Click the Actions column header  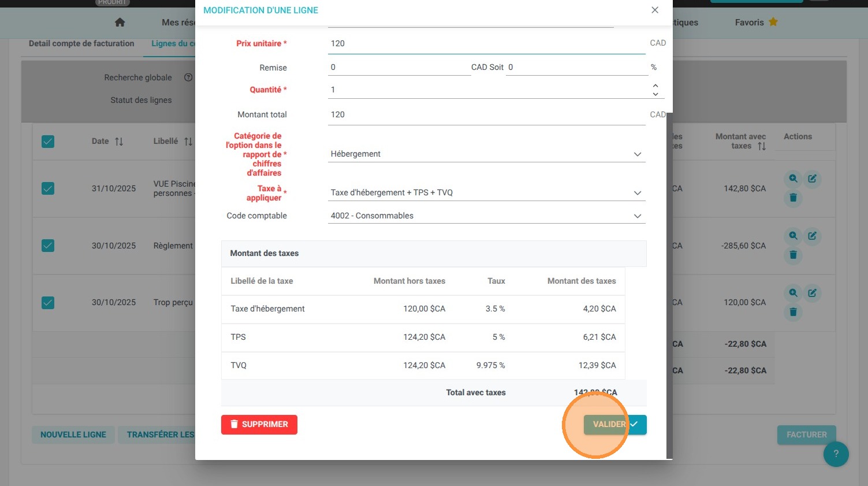[798, 136]
